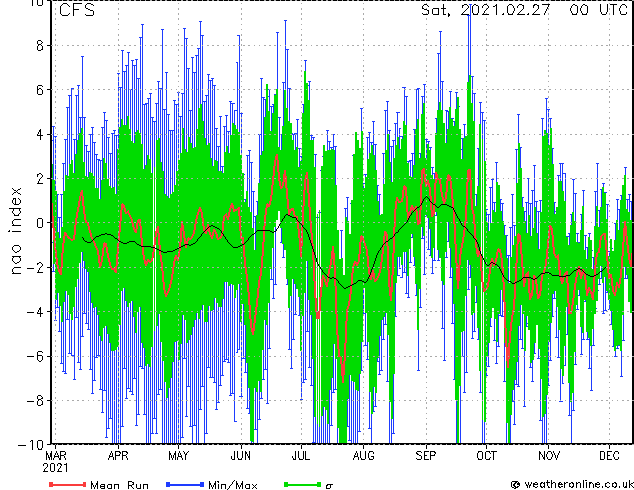
Task: Click the y-axis value -8
Action: (x=35, y=401)
